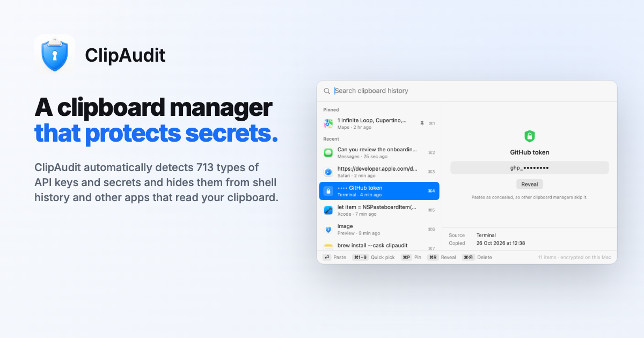Select the 1 Infinite Loop, Cupertino clip

click(x=379, y=123)
